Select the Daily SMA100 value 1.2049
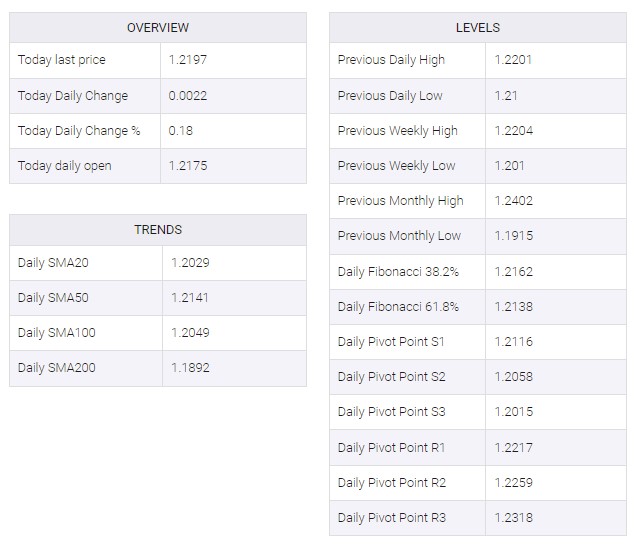The width and height of the screenshot is (637, 549). coord(190,332)
